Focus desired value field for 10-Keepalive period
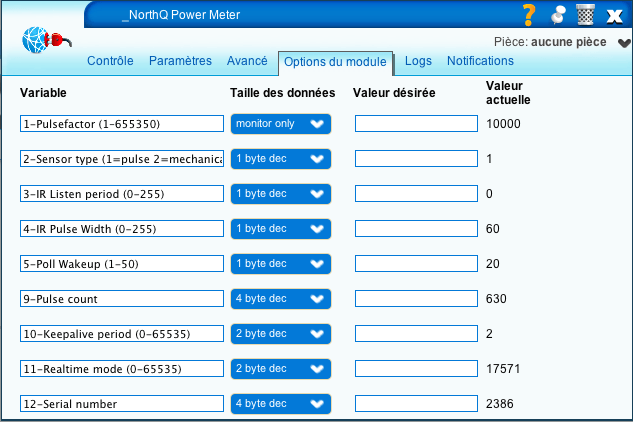633x422 pixels. click(416, 334)
